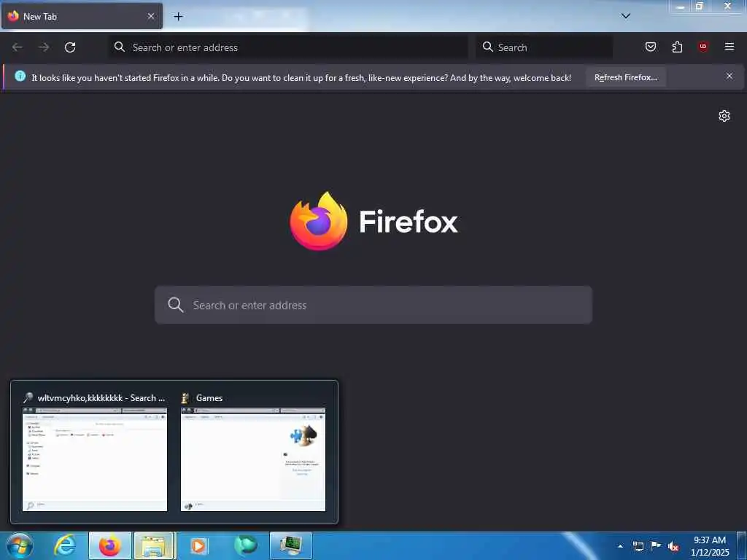This screenshot has width=747, height=560.
Task: Click the muted volume speaker icon
Action: click(x=673, y=547)
